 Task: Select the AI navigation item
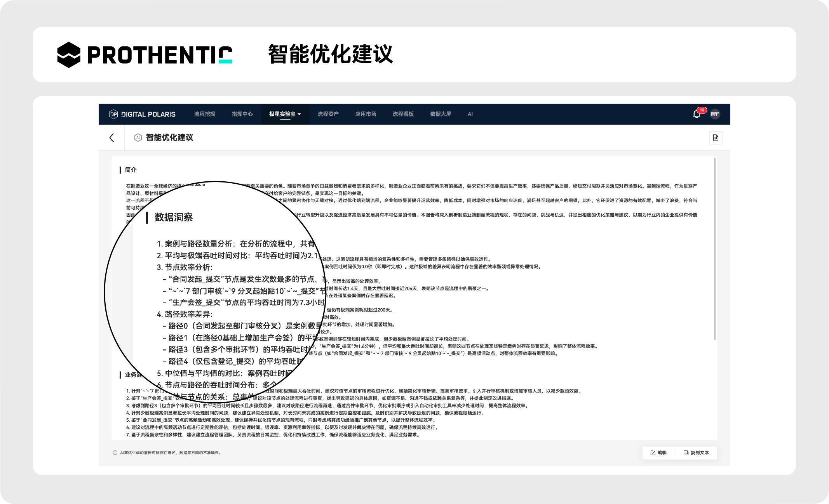(x=470, y=114)
